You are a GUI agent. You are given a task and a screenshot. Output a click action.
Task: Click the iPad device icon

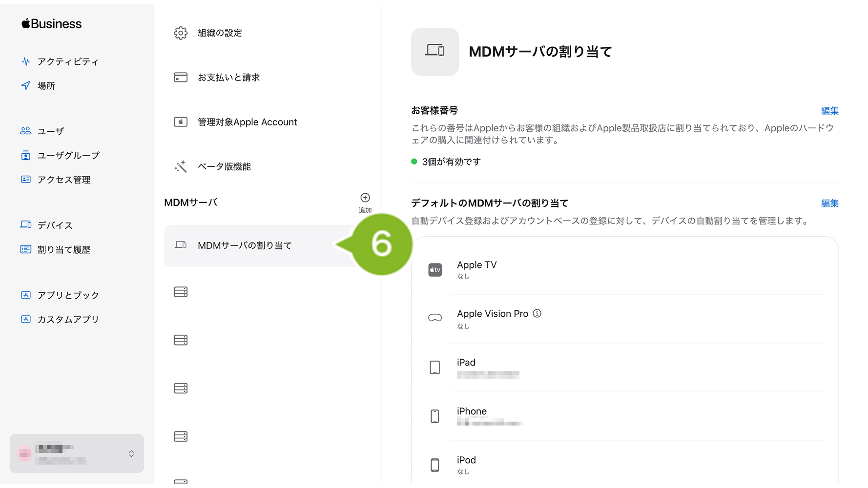(435, 367)
